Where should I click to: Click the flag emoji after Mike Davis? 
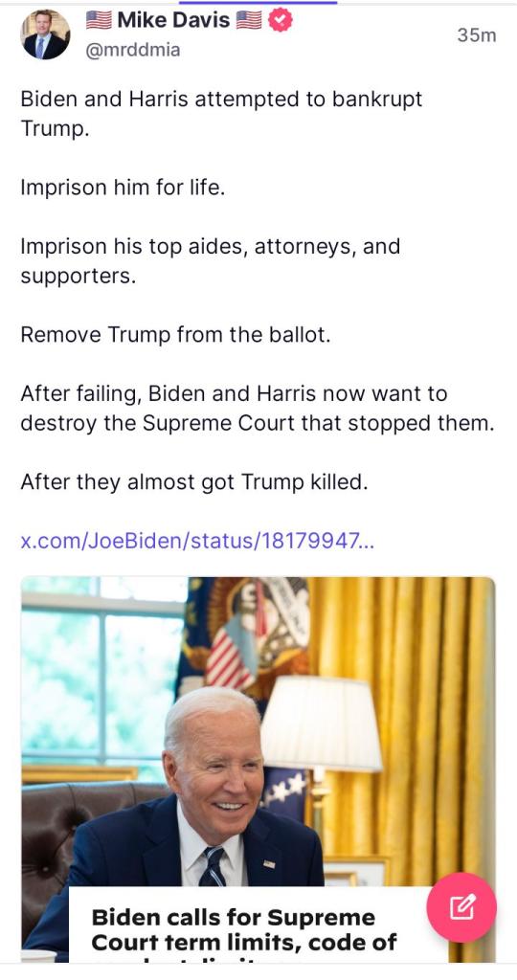pyautogui.click(x=249, y=21)
